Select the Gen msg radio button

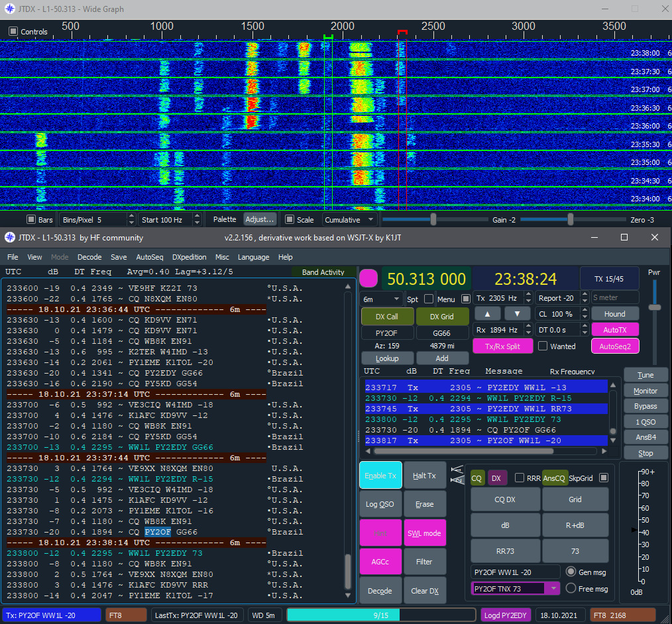pos(571,572)
